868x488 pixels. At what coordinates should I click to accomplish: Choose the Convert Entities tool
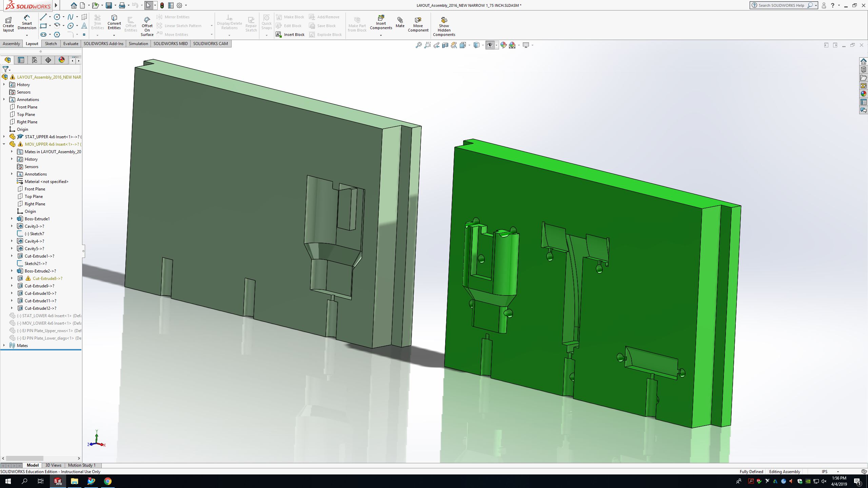[114, 22]
